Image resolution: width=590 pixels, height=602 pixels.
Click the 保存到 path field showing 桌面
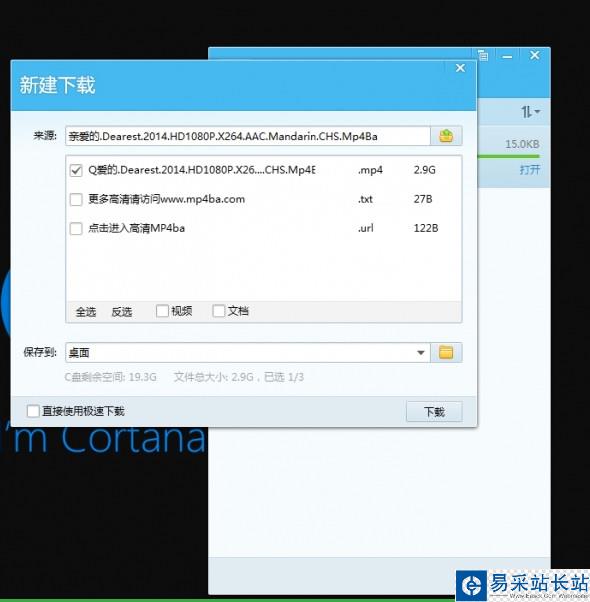(x=248, y=352)
